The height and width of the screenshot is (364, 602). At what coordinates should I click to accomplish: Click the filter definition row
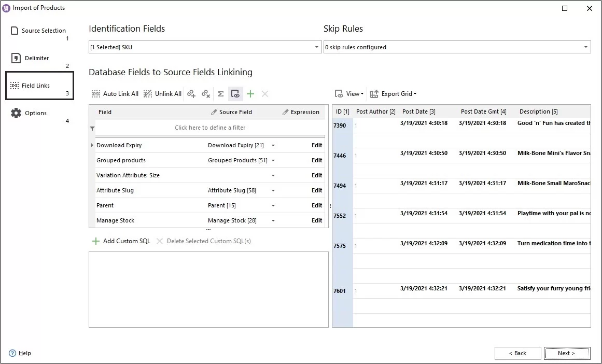[x=210, y=127]
